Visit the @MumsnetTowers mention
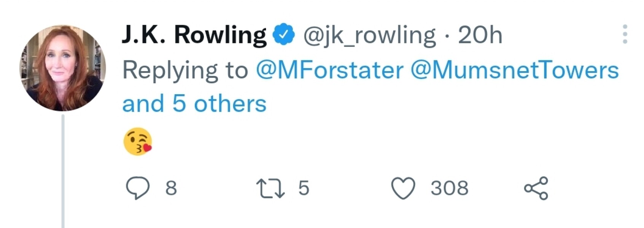Screen dimensions: 644x228 click(515, 70)
